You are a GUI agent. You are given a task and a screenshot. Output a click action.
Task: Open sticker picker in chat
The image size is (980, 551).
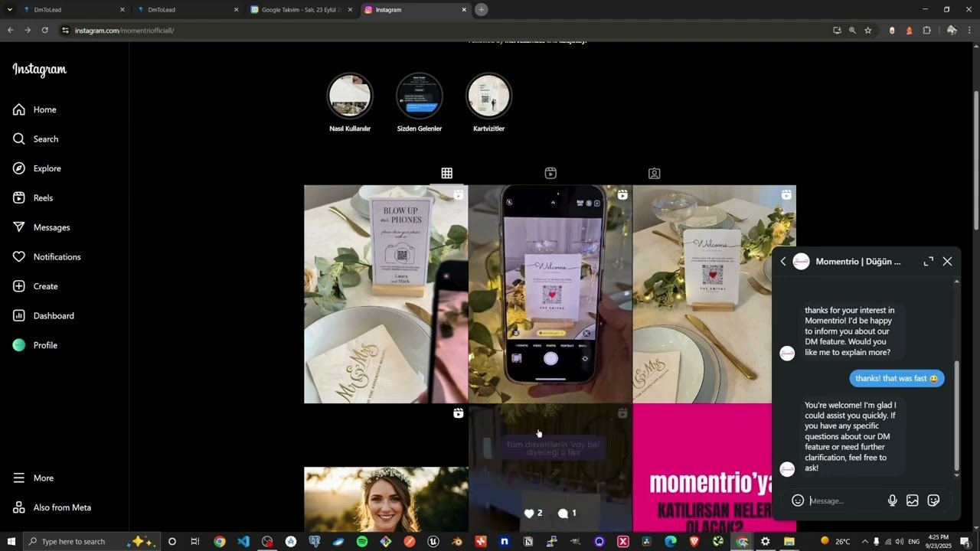click(933, 500)
